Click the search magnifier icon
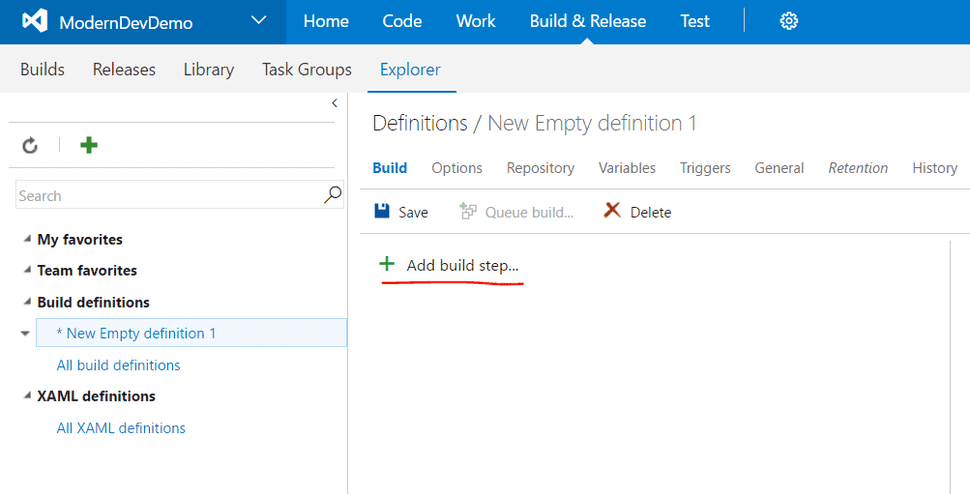Screen dimensions: 970x494 (332, 195)
